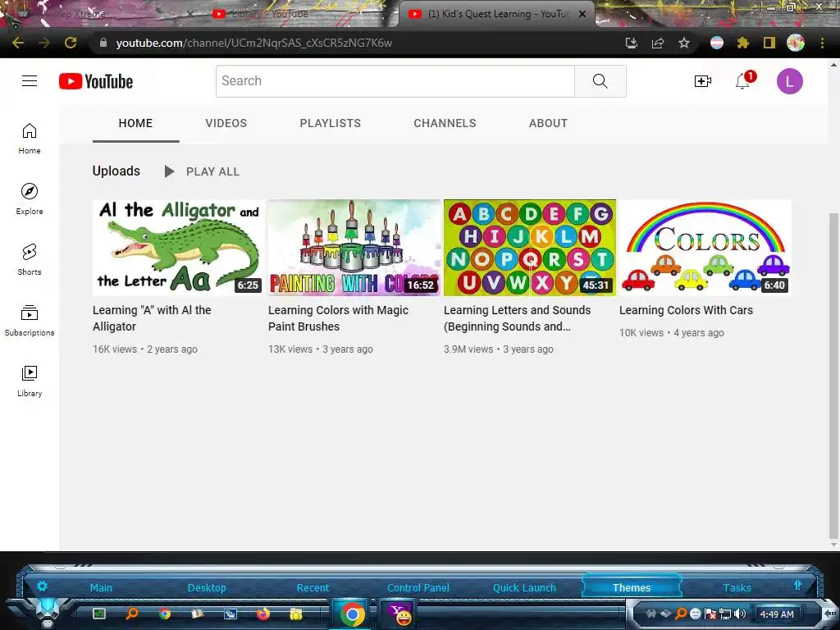The width and height of the screenshot is (840, 630).
Task: Click the magnifier search button
Action: 600,81
